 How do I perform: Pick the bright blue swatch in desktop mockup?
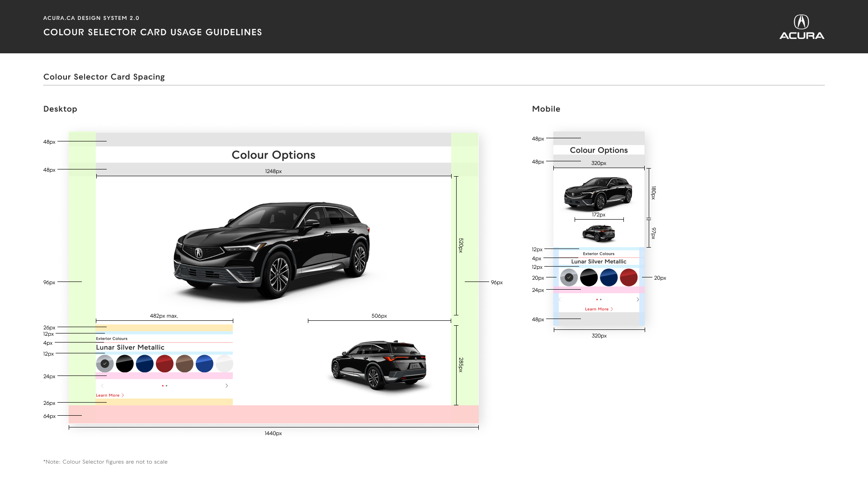coord(204,364)
